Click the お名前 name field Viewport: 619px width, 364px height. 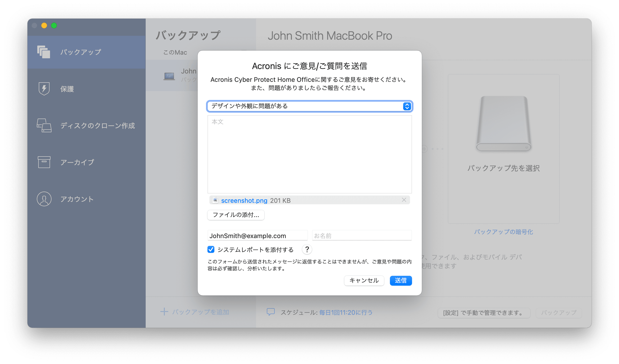[362, 235]
